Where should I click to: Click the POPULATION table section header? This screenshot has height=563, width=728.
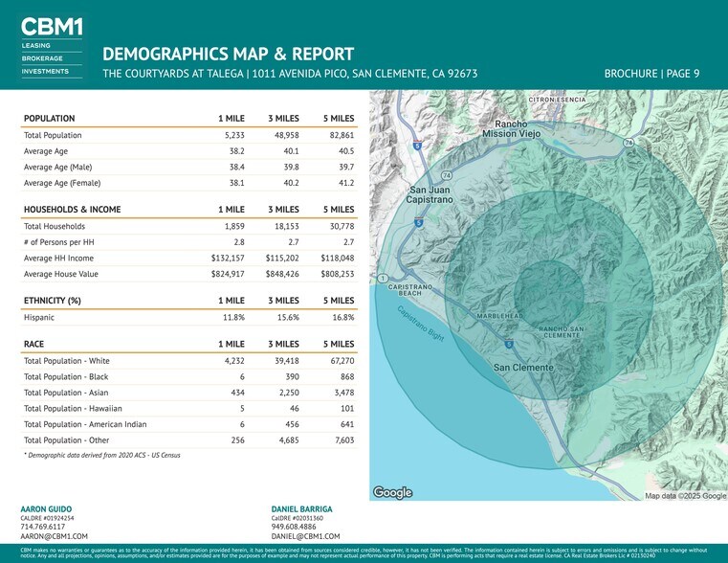coord(49,119)
